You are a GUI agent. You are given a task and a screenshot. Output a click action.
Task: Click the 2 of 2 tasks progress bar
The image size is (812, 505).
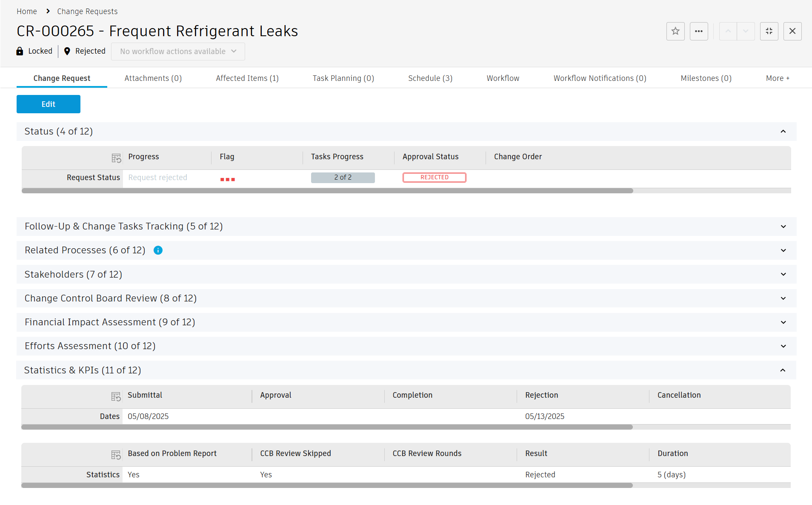coord(343,178)
